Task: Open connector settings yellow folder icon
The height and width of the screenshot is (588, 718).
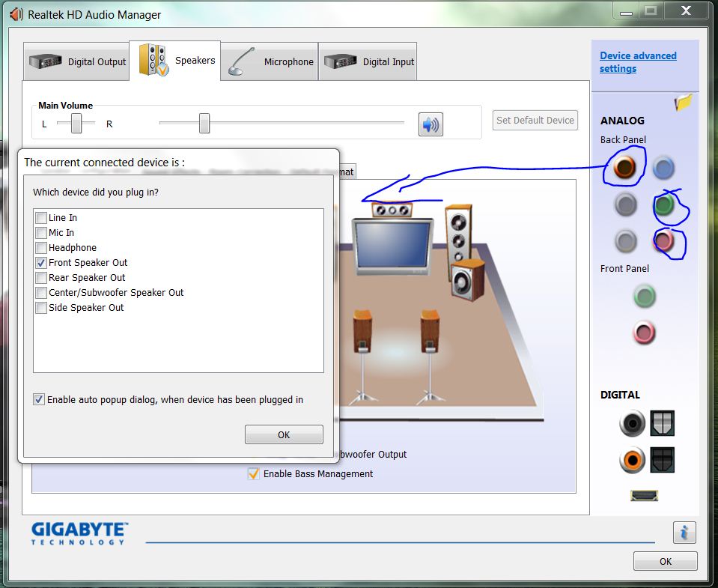Action: pyautogui.click(x=683, y=102)
